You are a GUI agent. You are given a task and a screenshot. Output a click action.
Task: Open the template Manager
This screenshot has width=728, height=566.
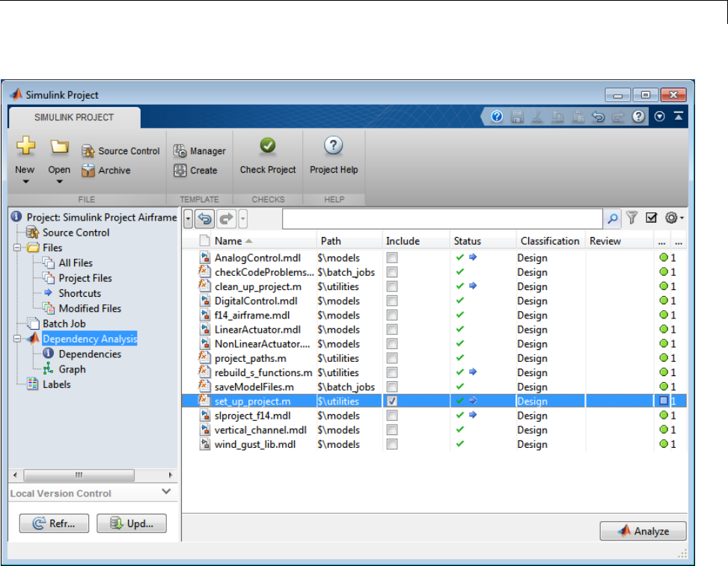[199, 151]
